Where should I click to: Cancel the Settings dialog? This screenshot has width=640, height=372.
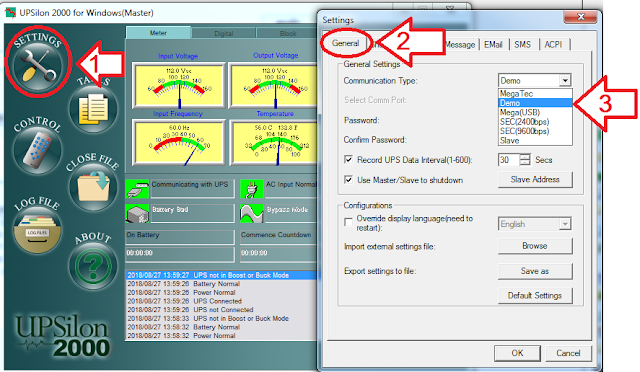coord(568,353)
